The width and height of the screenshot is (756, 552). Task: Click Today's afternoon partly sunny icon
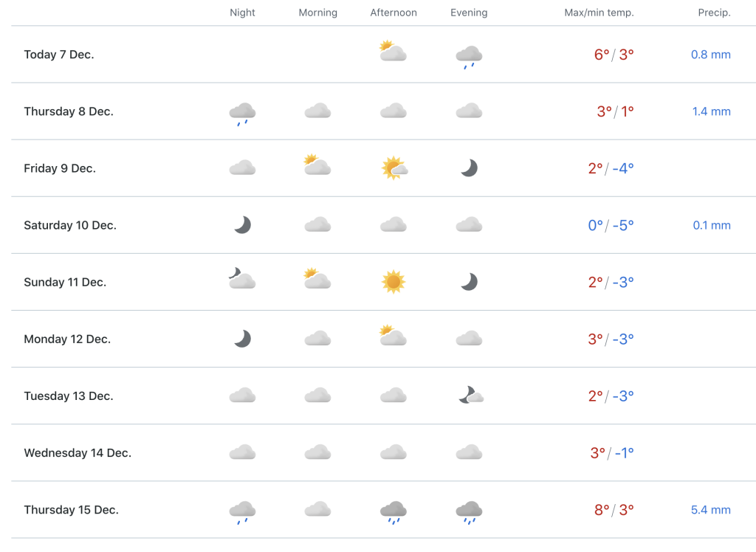tap(393, 51)
